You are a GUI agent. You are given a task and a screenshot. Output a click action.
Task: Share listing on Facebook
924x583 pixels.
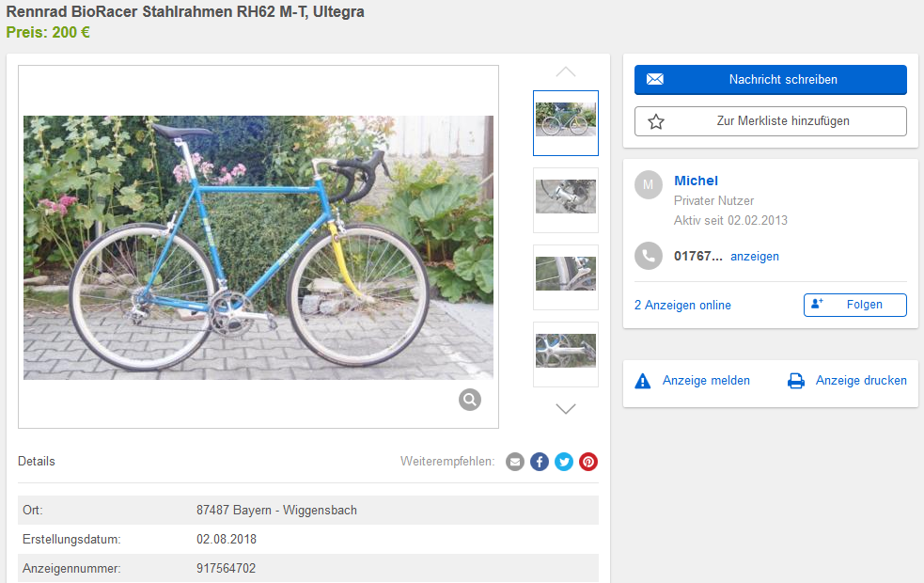click(x=540, y=462)
